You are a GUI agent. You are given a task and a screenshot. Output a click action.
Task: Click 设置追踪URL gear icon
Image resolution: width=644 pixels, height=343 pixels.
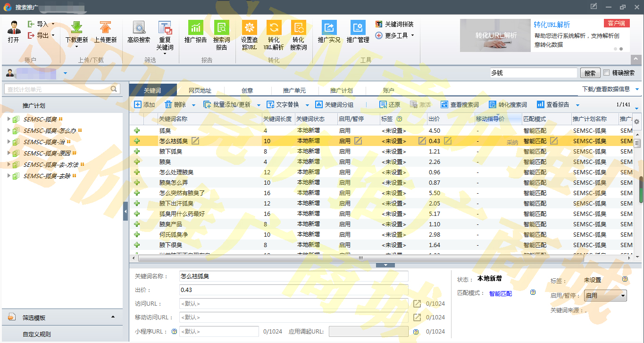point(249,27)
